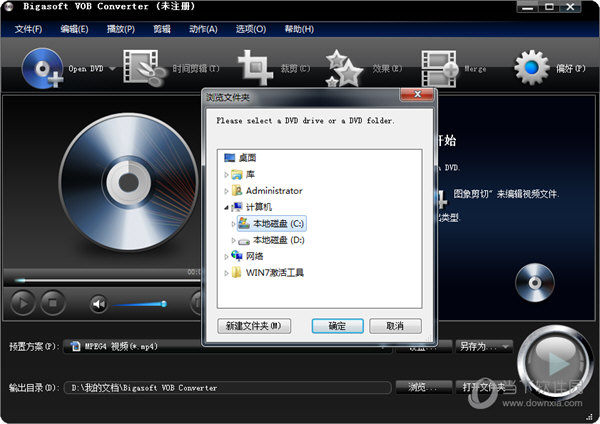600x424 pixels.
Task: Click the 打开文件夹 button
Action: coord(483,387)
